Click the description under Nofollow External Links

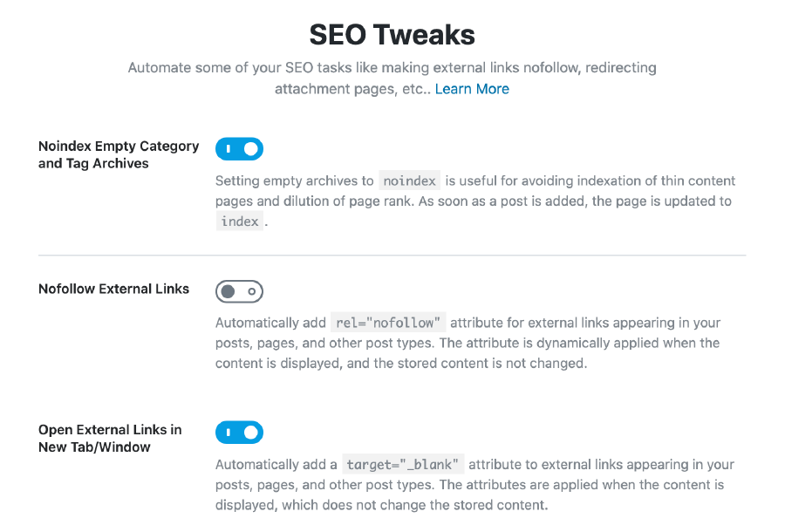coord(475,343)
